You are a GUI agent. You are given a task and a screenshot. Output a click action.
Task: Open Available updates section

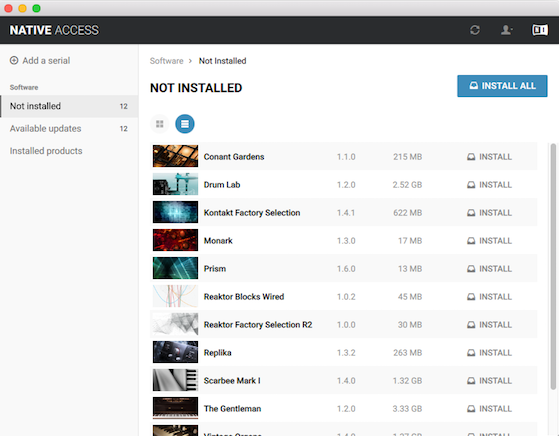point(69,129)
